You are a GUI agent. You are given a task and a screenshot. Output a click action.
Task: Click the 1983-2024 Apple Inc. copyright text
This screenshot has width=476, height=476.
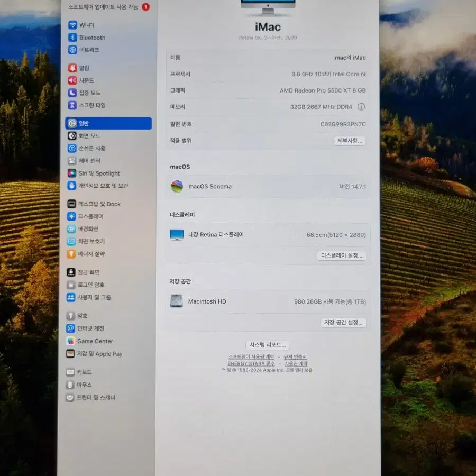click(268, 370)
